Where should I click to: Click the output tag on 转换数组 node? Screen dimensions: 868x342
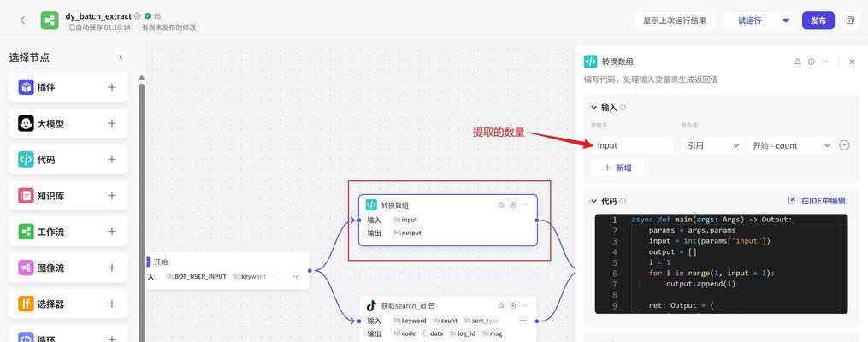[x=407, y=233]
